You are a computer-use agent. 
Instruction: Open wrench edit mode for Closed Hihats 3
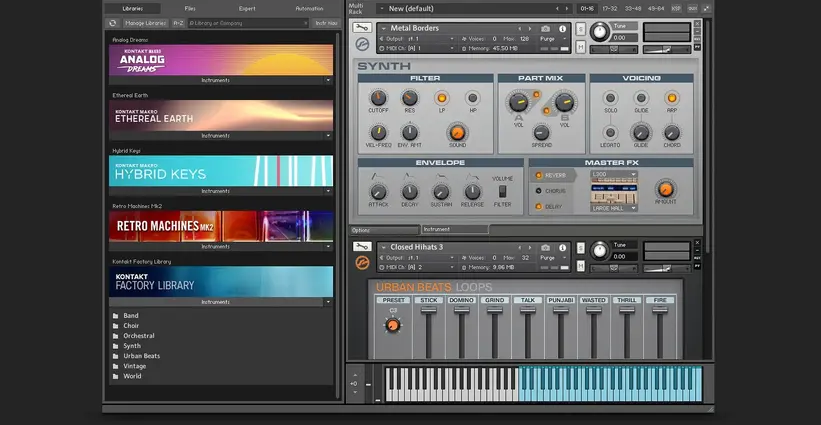tap(362, 247)
